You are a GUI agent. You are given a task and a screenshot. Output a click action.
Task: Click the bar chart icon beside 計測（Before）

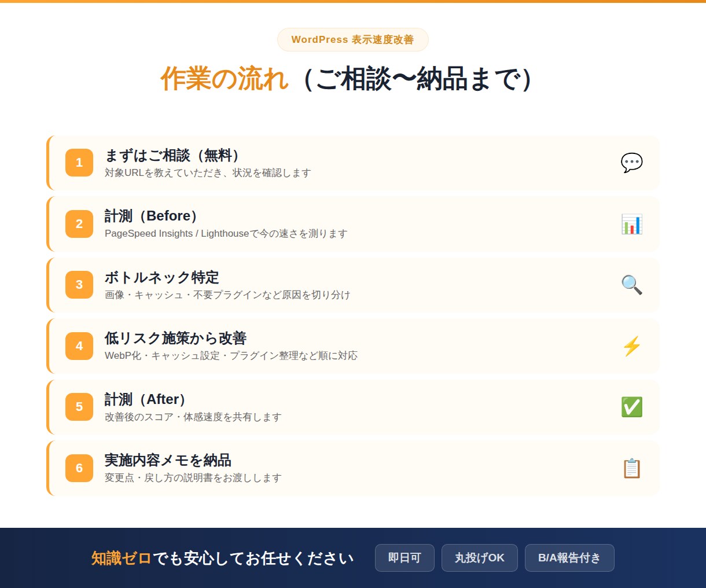[631, 224]
